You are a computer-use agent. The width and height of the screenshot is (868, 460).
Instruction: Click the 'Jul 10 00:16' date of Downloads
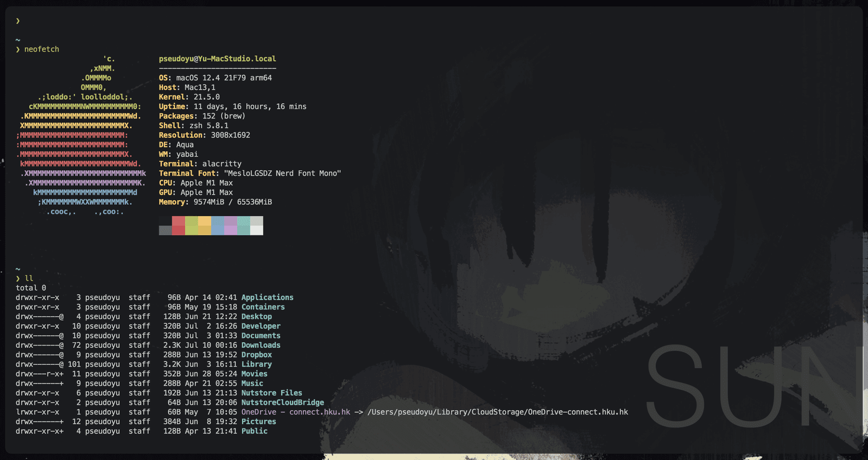[211, 345]
